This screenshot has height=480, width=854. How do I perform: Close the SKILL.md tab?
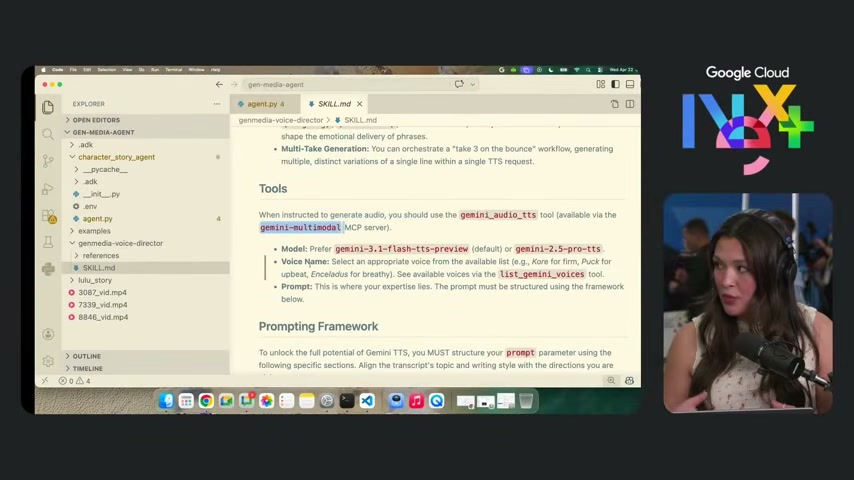tap(359, 104)
